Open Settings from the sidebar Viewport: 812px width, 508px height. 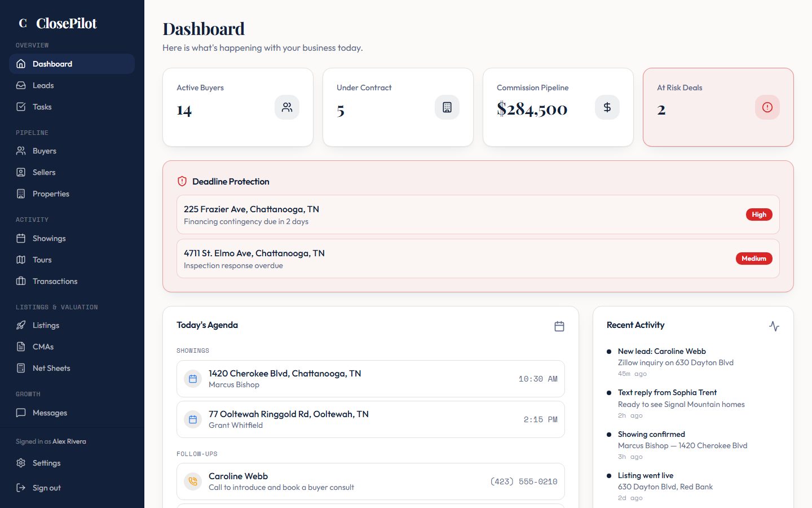(x=72, y=463)
